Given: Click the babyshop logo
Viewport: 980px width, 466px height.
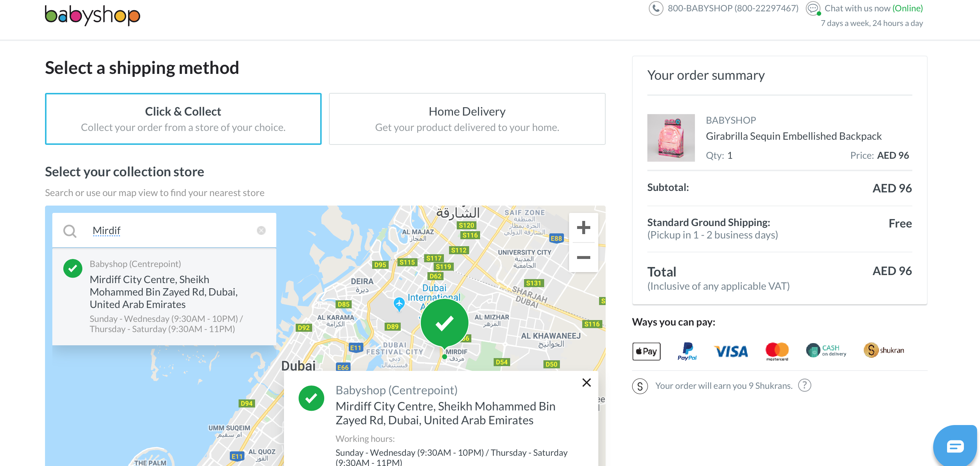Looking at the screenshot, I should [93, 15].
